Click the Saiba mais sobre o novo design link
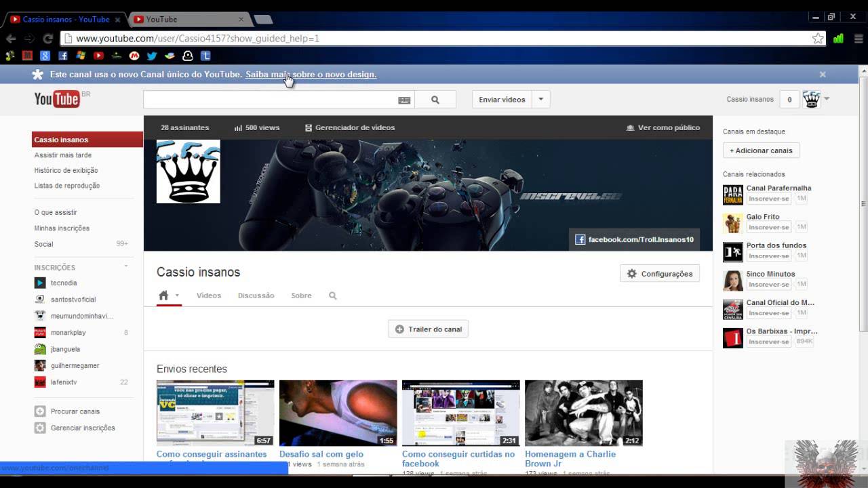This screenshot has width=868, height=488. [311, 75]
